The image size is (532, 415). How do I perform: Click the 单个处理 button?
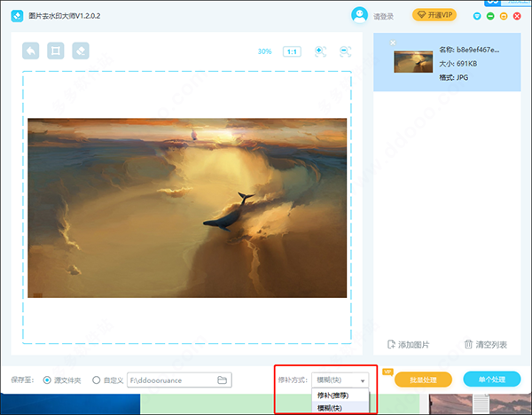coord(491,380)
